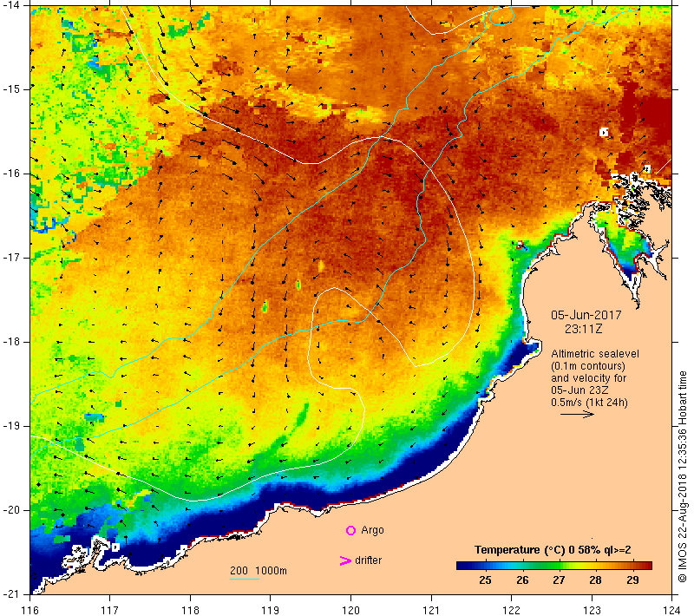This screenshot has width=694, height=616.
Task: Click the '23:11Z' time text
Action: (583, 329)
